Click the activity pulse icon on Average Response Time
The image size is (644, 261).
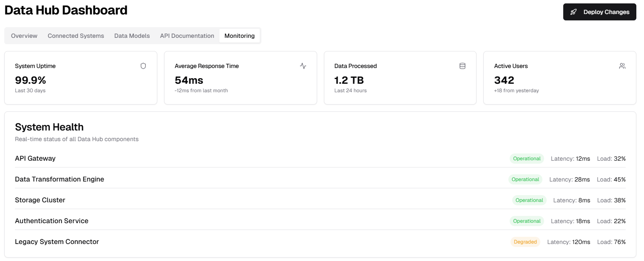click(303, 66)
